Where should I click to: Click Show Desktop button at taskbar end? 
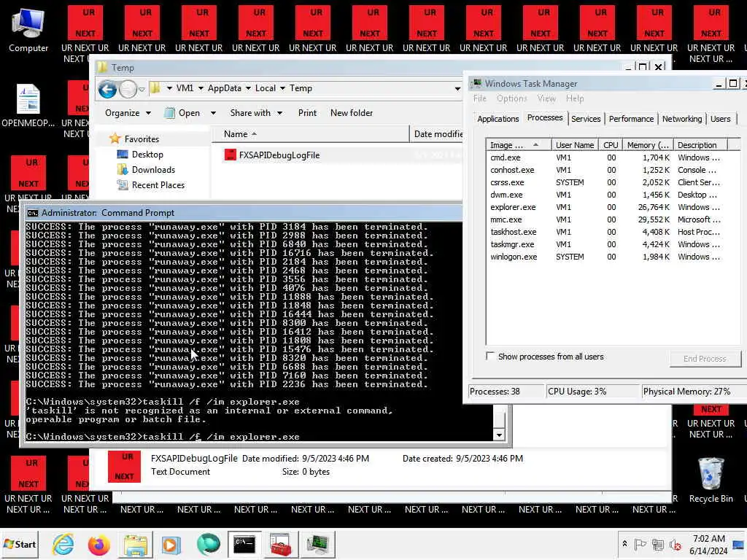(740, 544)
